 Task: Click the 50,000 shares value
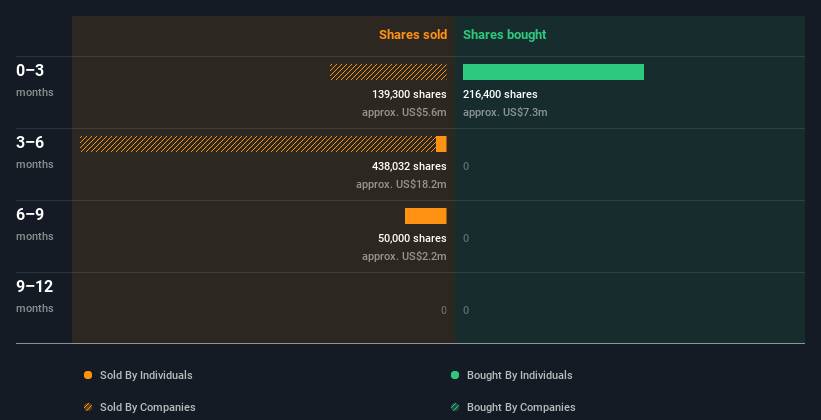[x=413, y=238]
